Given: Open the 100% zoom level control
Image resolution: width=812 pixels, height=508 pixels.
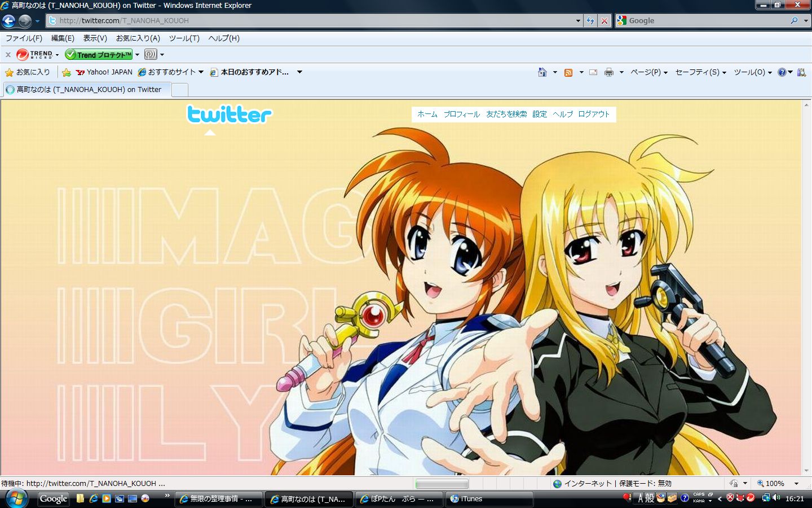Looking at the screenshot, I should (778, 484).
